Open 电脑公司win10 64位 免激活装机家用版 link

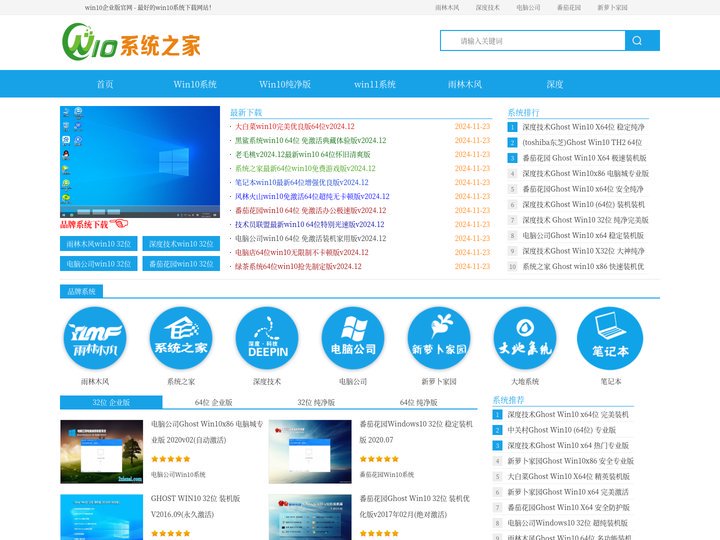click(310, 238)
